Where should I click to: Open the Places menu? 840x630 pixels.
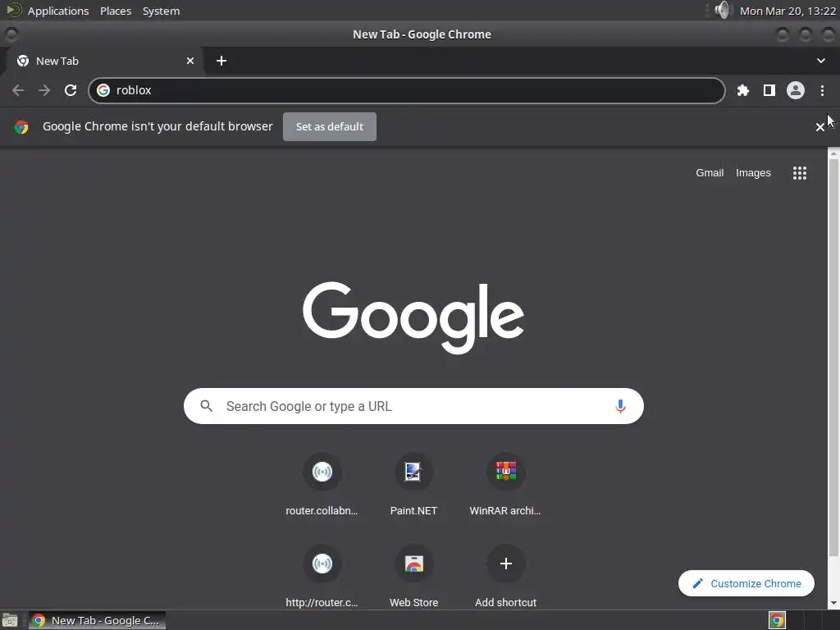(116, 11)
